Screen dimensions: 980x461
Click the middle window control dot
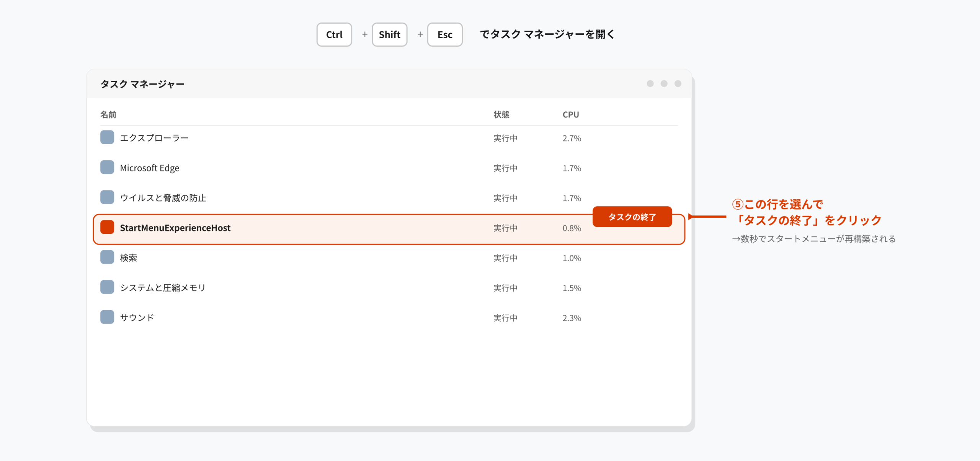(x=664, y=83)
